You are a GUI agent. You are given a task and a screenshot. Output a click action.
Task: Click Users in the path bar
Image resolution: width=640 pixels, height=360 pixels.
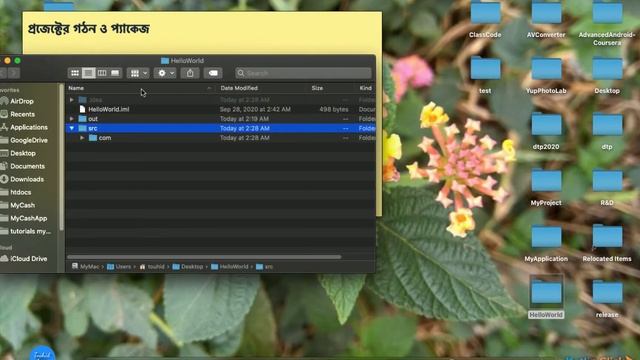[119, 267]
